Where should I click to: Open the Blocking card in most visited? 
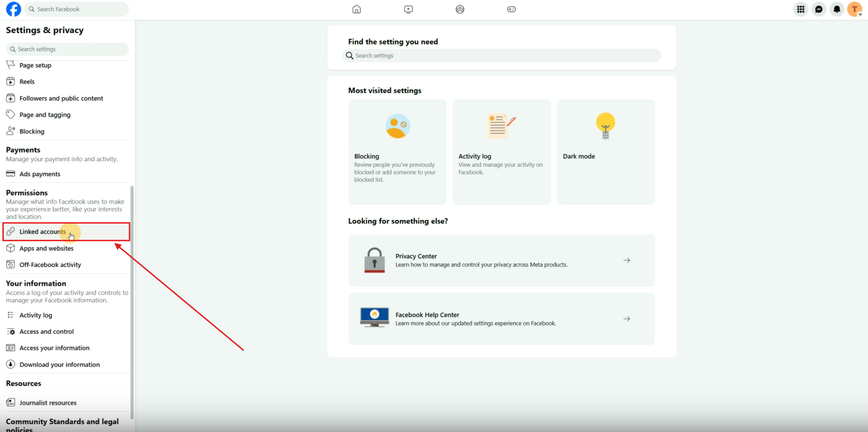click(x=397, y=152)
